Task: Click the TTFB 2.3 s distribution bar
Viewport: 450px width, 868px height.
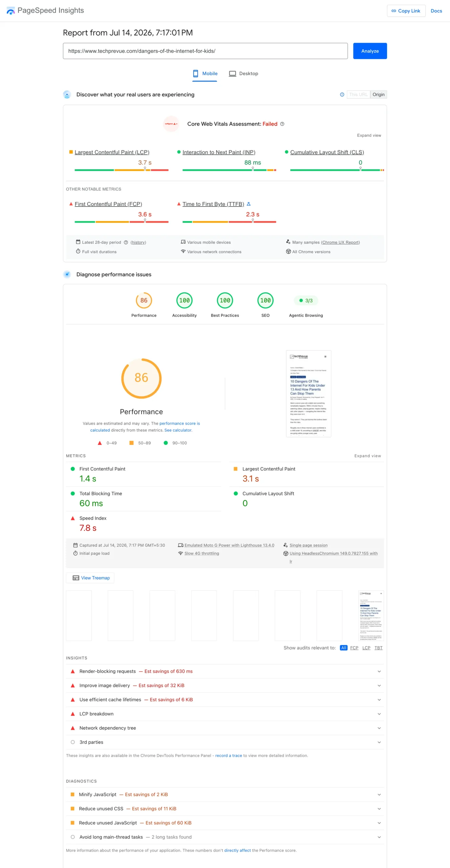Action: point(229,222)
